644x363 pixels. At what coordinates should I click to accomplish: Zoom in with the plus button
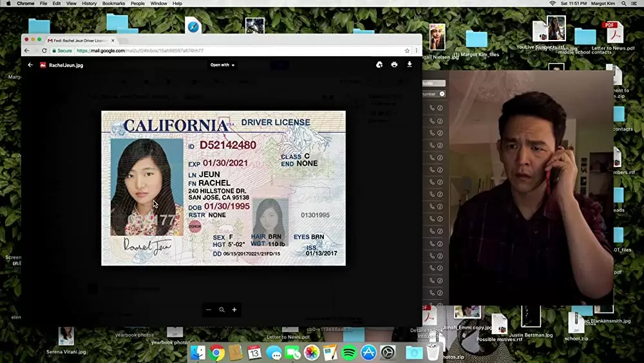tap(234, 310)
